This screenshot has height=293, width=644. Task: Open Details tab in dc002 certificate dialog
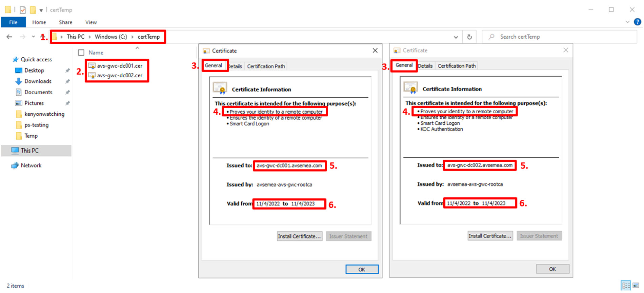pyautogui.click(x=425, y=66)
